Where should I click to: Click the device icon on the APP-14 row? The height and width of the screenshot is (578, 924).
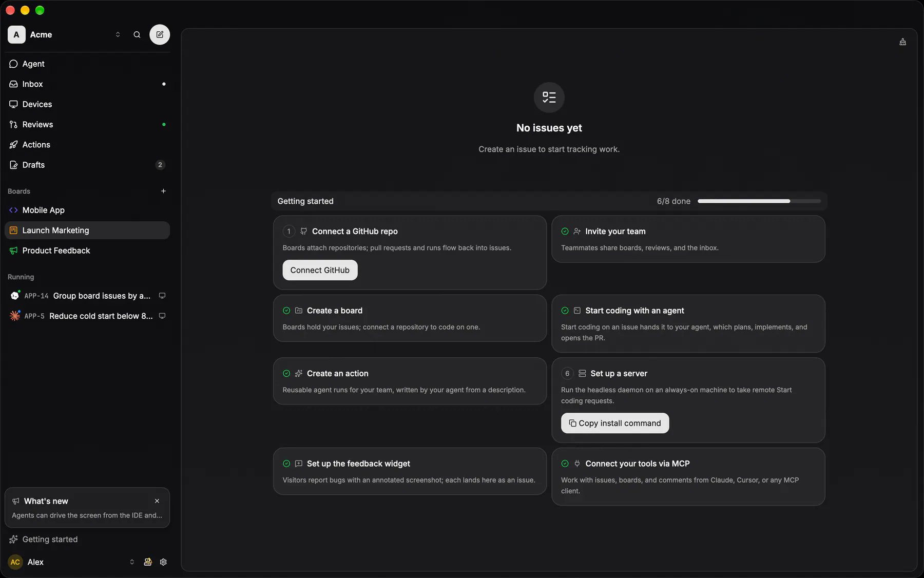click(x=162, y=296)
